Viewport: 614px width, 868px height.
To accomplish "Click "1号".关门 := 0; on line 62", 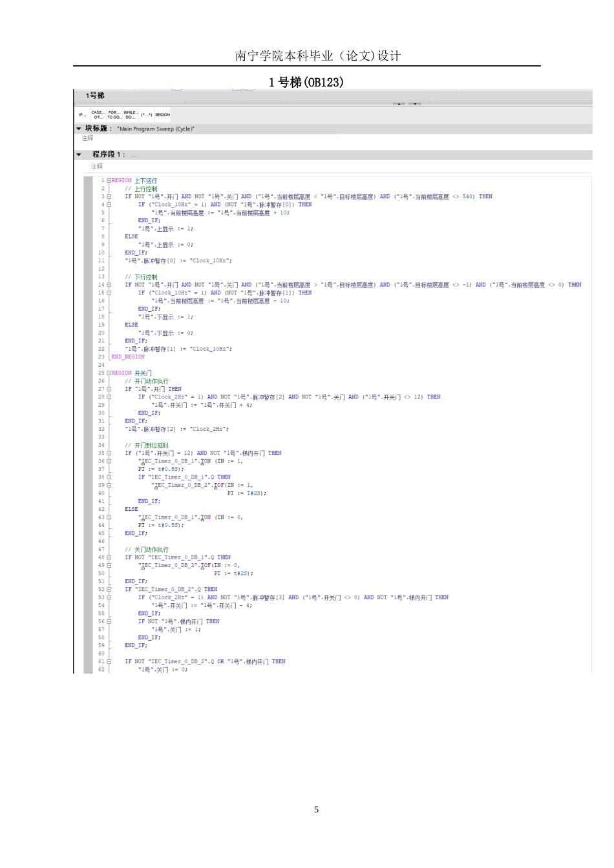I will click(x=163, y=670).
